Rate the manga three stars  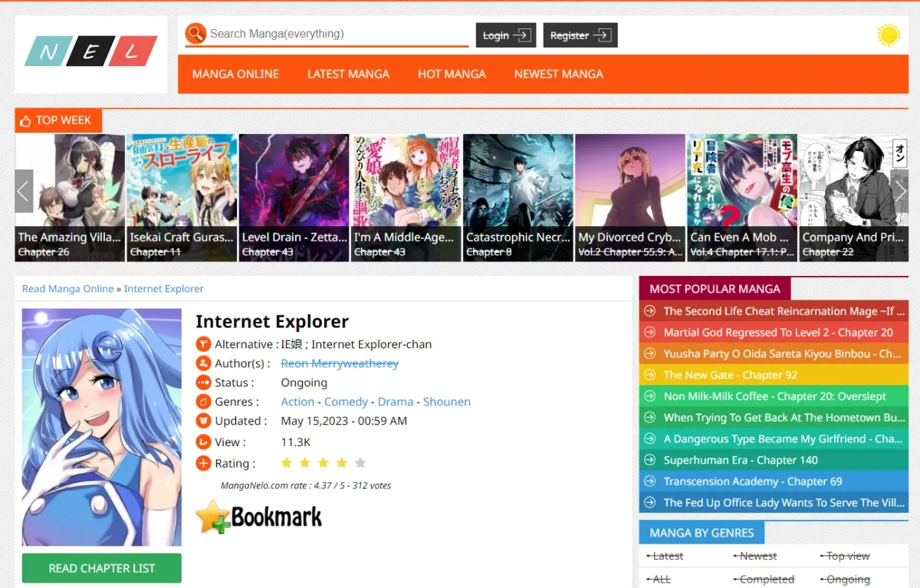click(324, 463)
